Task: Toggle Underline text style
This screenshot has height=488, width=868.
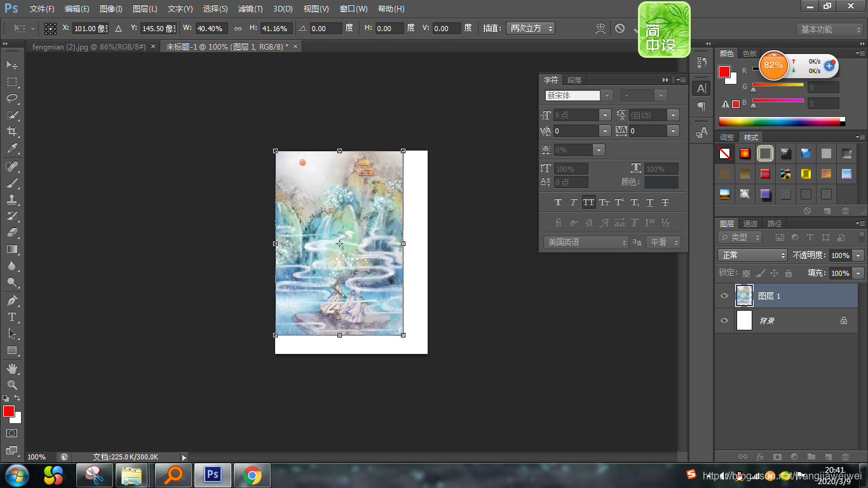Action: [x=650, y=202]
